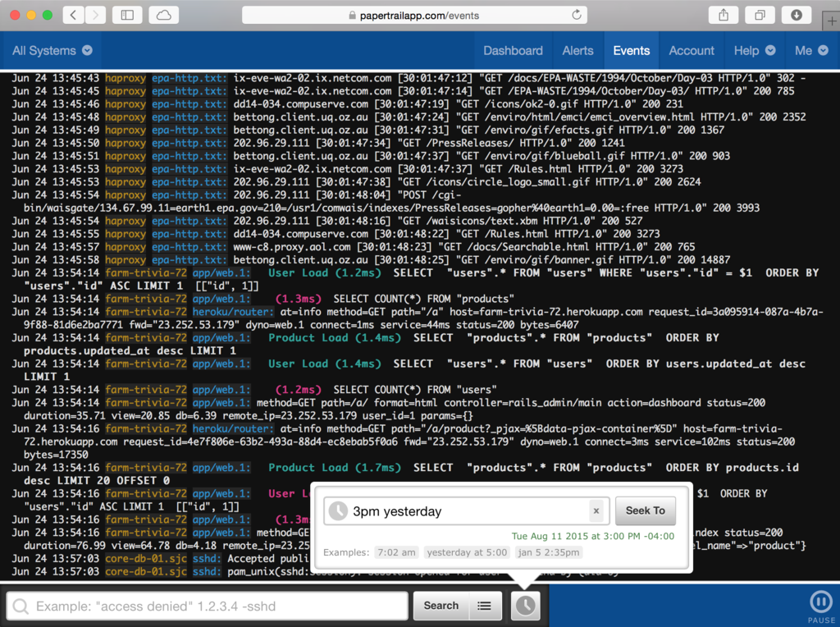
Task: Open the Help dropdown menu
Action: click(755, 50)
